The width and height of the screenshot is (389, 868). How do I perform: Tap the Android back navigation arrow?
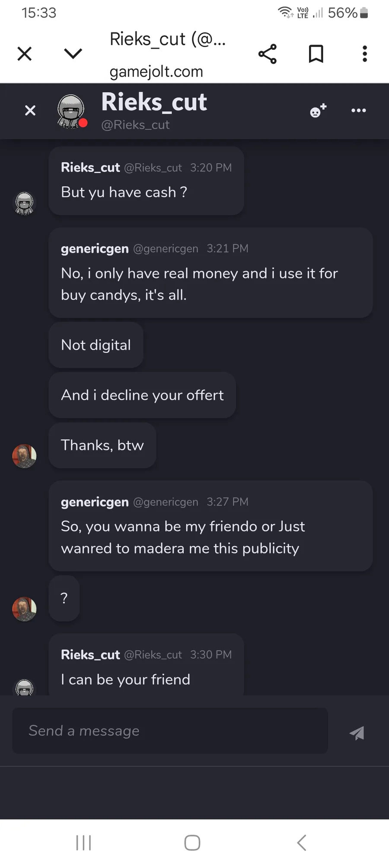302,842
